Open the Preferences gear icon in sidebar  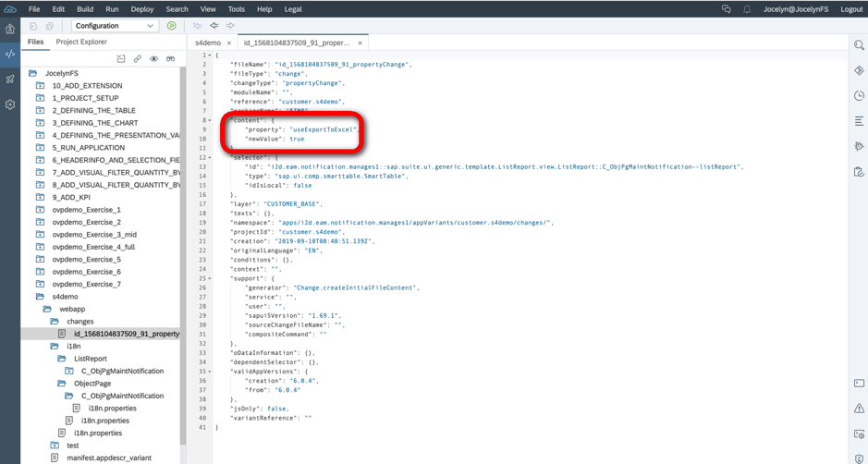pos(10,104)
